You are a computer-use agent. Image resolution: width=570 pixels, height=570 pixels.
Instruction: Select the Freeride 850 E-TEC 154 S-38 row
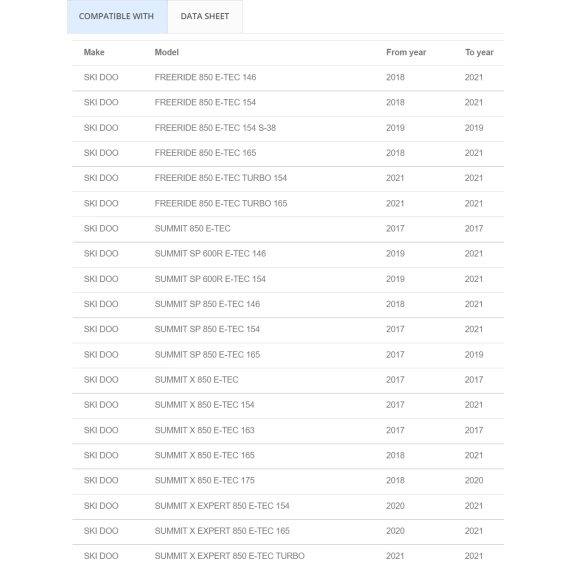click(x=288, y=128)
